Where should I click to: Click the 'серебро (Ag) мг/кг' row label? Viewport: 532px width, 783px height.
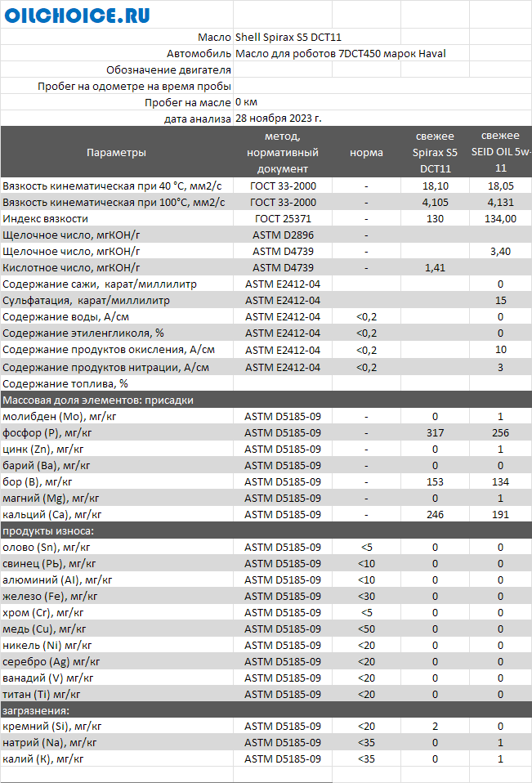coord(51,662)
